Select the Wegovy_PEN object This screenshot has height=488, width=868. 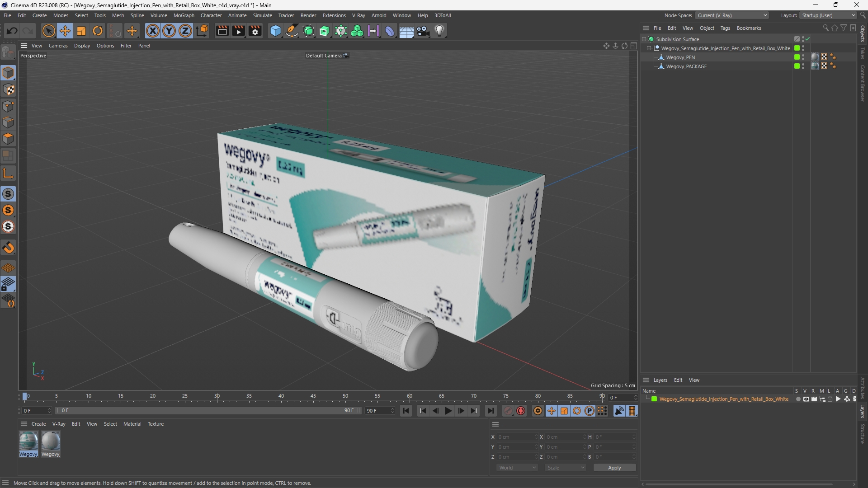point(680,57)
